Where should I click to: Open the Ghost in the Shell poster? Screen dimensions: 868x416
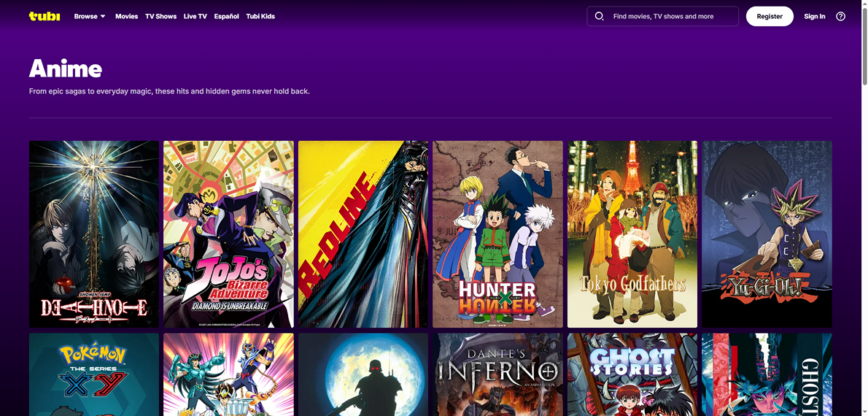pos(767,374)
